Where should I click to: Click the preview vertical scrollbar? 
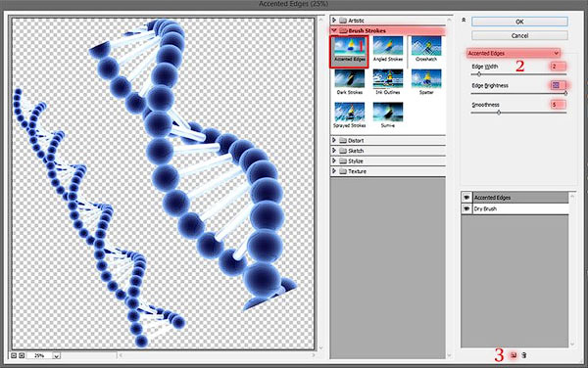321,183
